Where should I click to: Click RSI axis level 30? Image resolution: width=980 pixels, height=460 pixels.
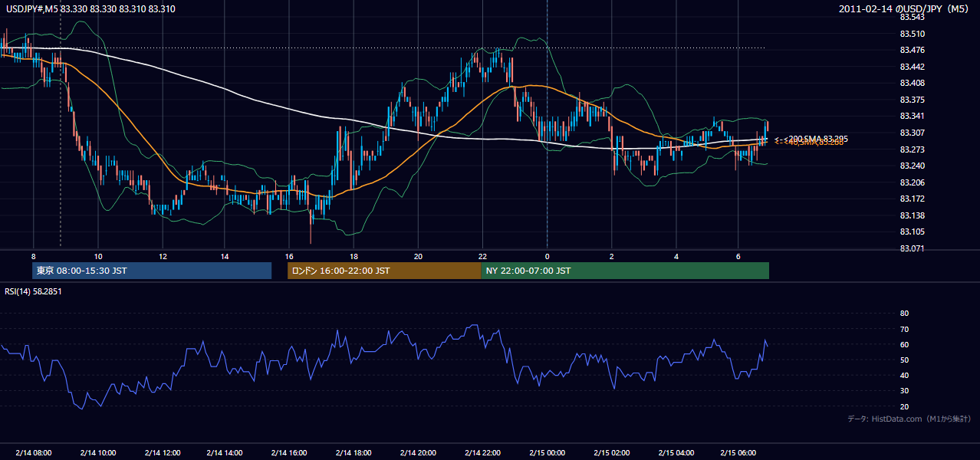click(x=904, y=390)
